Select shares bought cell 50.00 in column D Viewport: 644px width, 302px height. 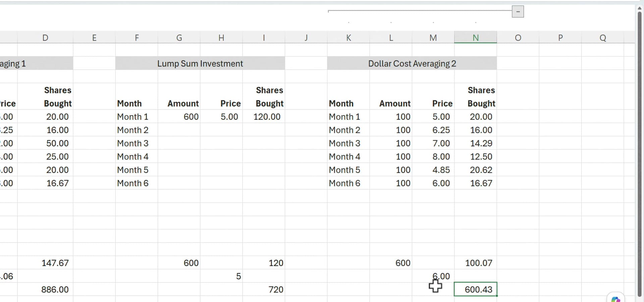[x=45, y=143]
